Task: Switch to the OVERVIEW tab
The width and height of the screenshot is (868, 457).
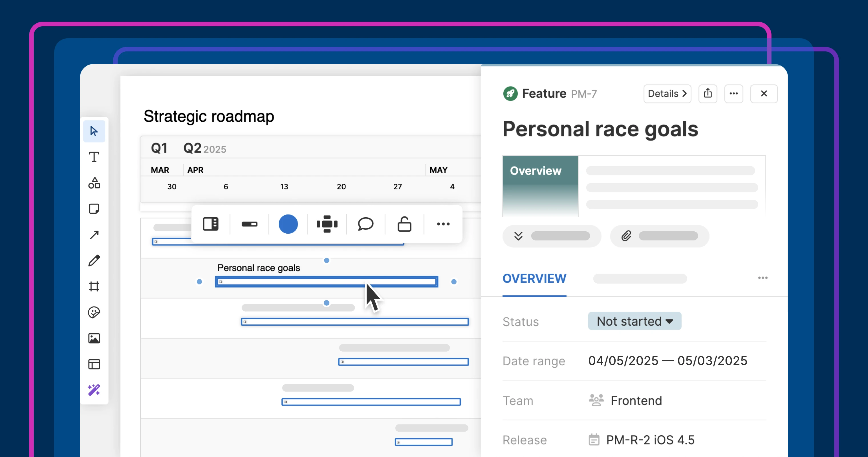Action: (x=534, y=279)
